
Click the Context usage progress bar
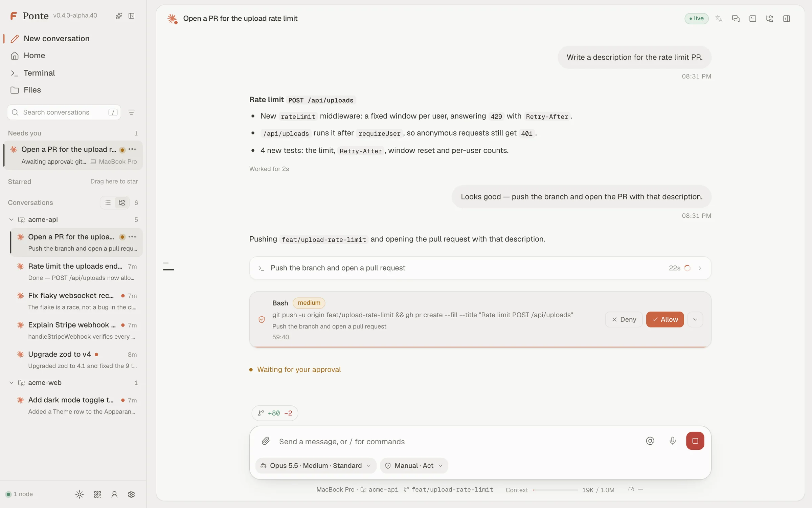[x=555, y=490]
